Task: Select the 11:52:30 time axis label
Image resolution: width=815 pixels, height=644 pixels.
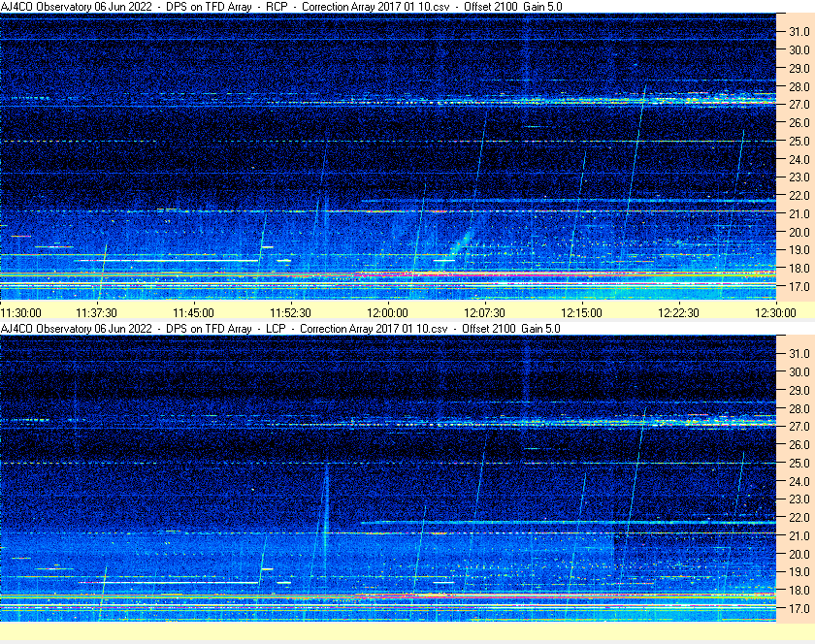Action: tap(291, 312)
